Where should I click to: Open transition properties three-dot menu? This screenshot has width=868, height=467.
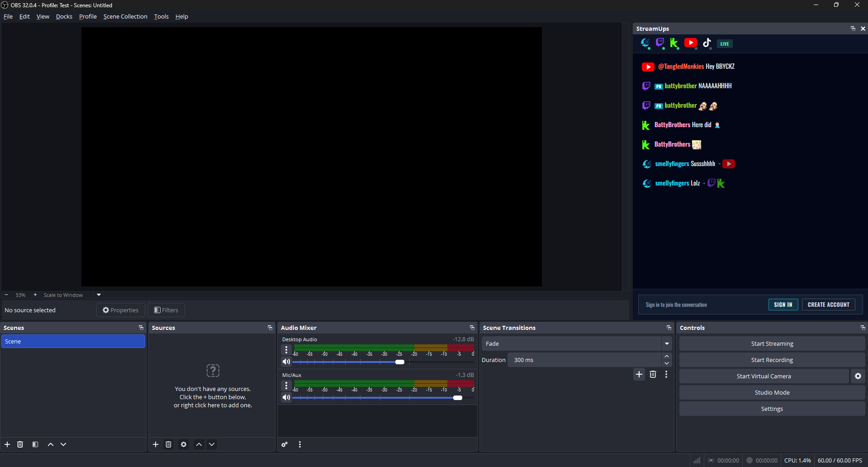pyautogui.click(x=666, y=374)
